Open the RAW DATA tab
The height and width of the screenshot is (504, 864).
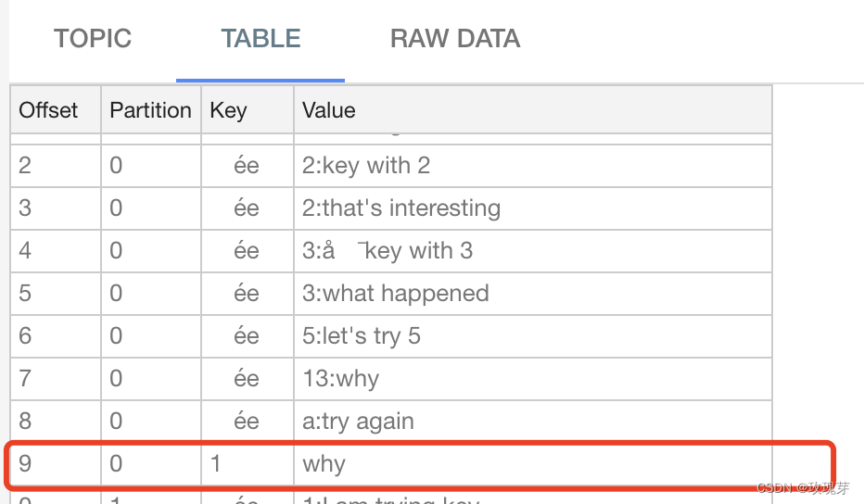click(x=454, y=39)
